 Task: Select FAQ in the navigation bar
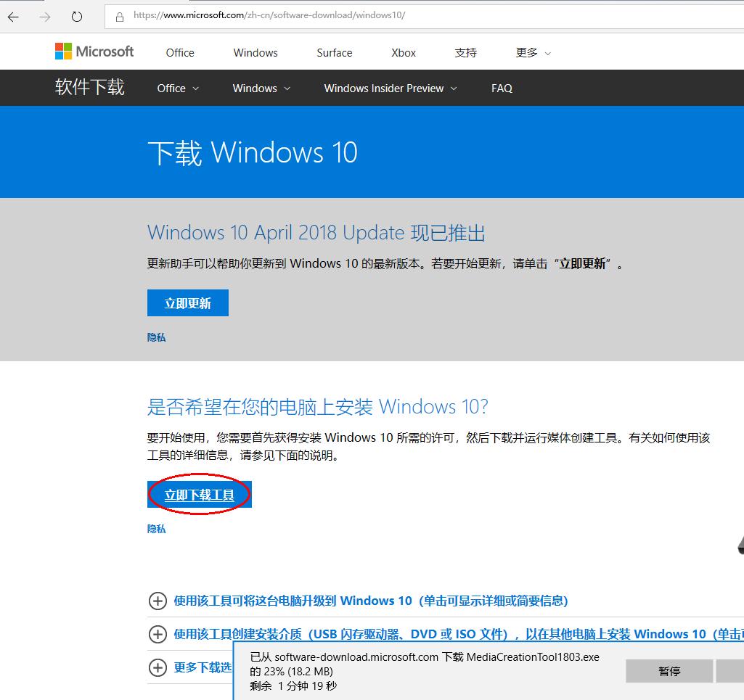(502, 88)
